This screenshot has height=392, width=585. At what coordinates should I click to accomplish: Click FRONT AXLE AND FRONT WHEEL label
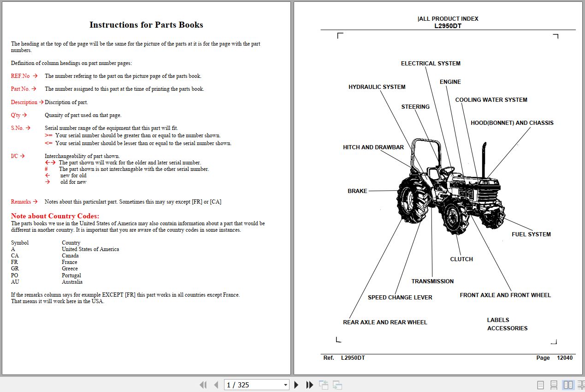click(505, 295)
